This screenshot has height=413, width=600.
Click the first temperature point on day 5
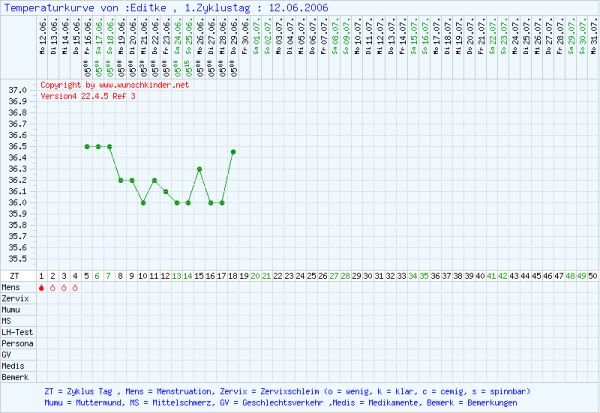point(87,146)
